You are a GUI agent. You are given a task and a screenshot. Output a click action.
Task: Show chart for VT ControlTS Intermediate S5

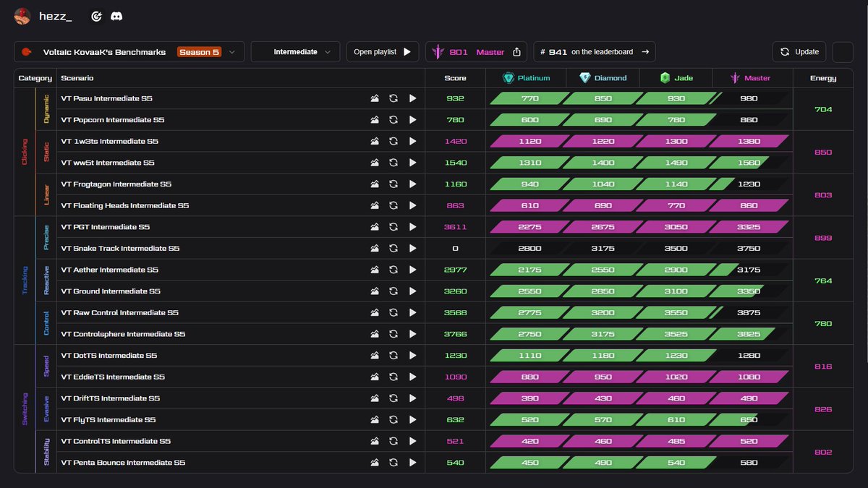(375, 441)
